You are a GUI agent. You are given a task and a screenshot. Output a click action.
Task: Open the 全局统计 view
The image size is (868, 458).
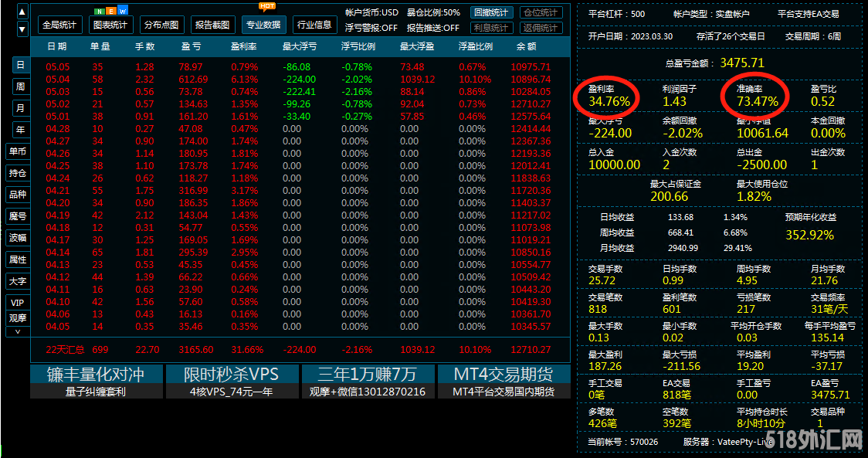coord(59,25)
